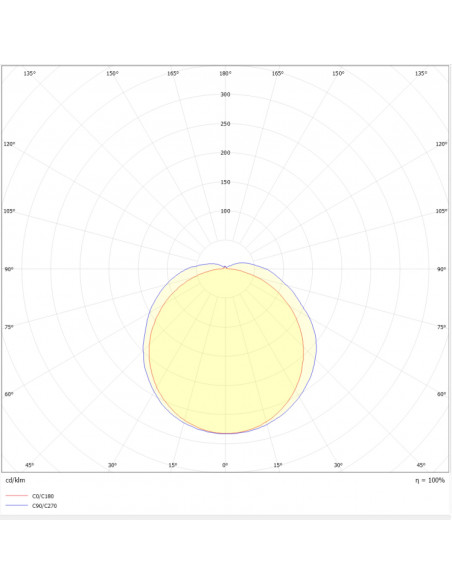Click the η = 100% efficiency text
452x584 pixels.
pyautogui.click(x=430, y=480)
